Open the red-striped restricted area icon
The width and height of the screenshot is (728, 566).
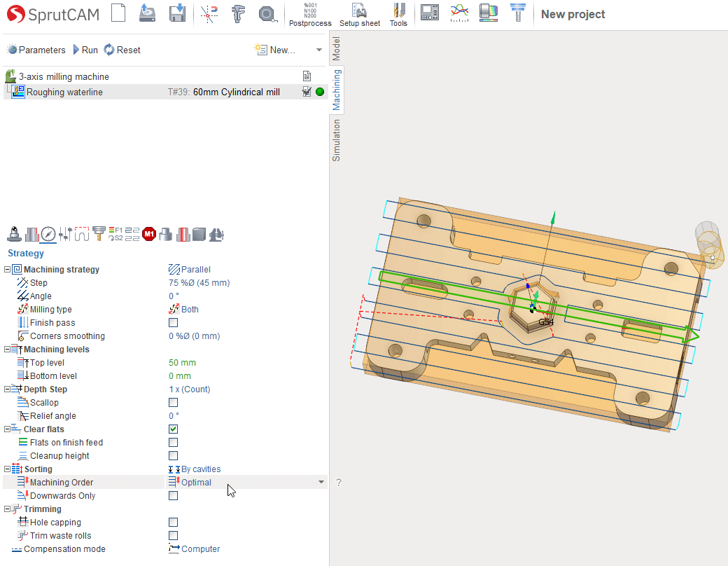pos(183,234)
